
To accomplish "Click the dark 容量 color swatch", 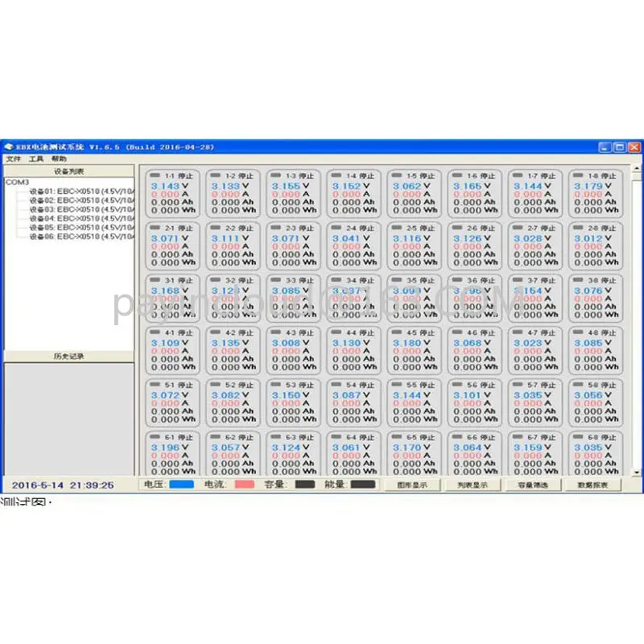I will coord(305,485).
